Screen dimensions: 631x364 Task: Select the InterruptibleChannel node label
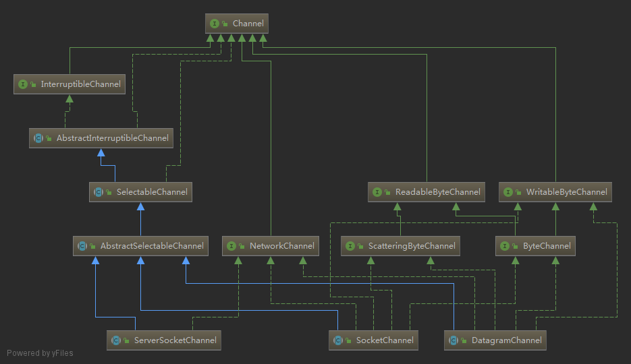tap(80, 84)
